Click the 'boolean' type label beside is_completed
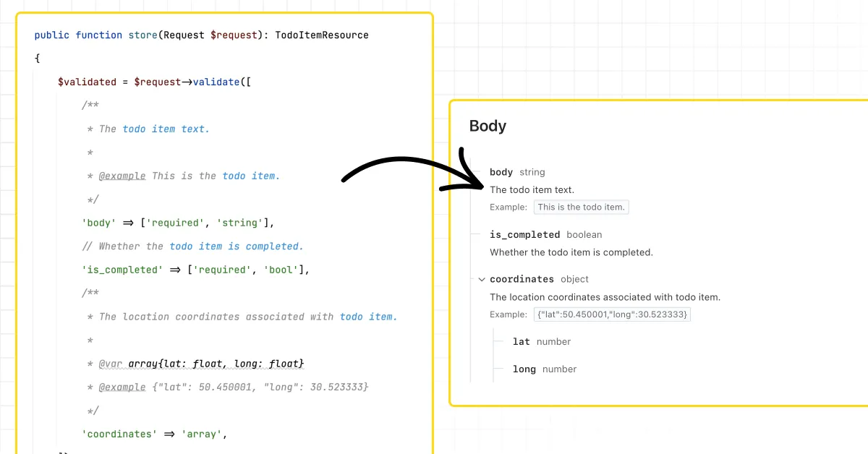Image resolution: width=868 pixels, height=454 pixels. [584, 234]
